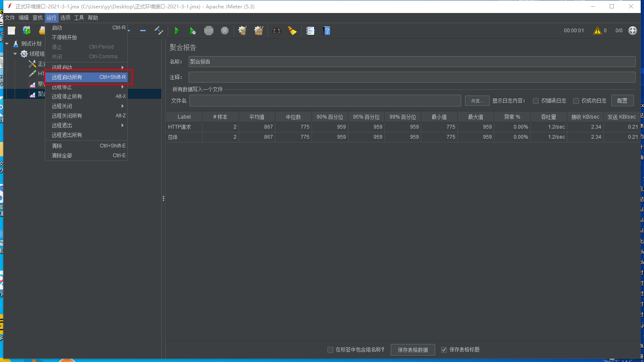Open the 选项 menu in the menu bar
Viewport: 644px width, 362px height.
(65, 18)
